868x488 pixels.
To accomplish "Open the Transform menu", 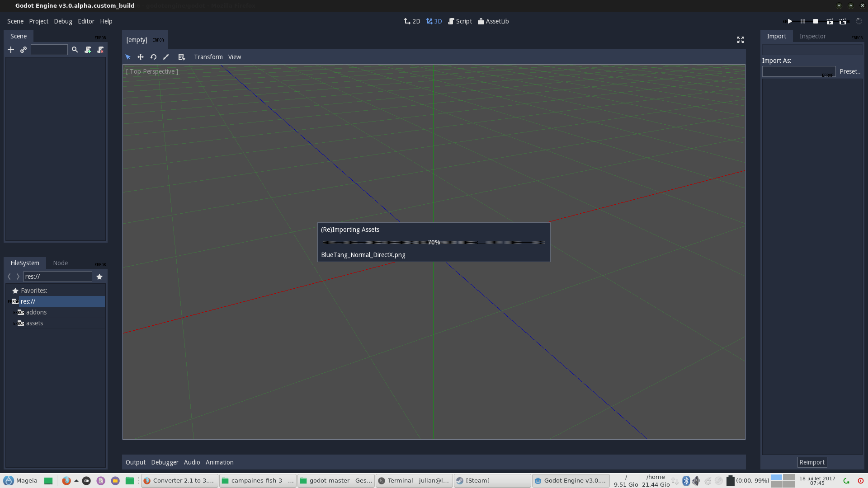I will tap(208, 57).
